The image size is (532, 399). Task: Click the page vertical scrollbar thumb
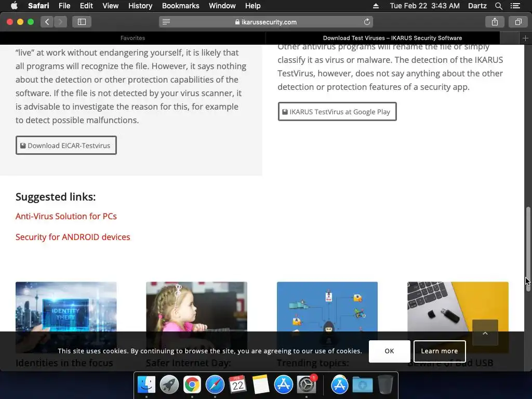pyautogui.click(x=528, y=249)
